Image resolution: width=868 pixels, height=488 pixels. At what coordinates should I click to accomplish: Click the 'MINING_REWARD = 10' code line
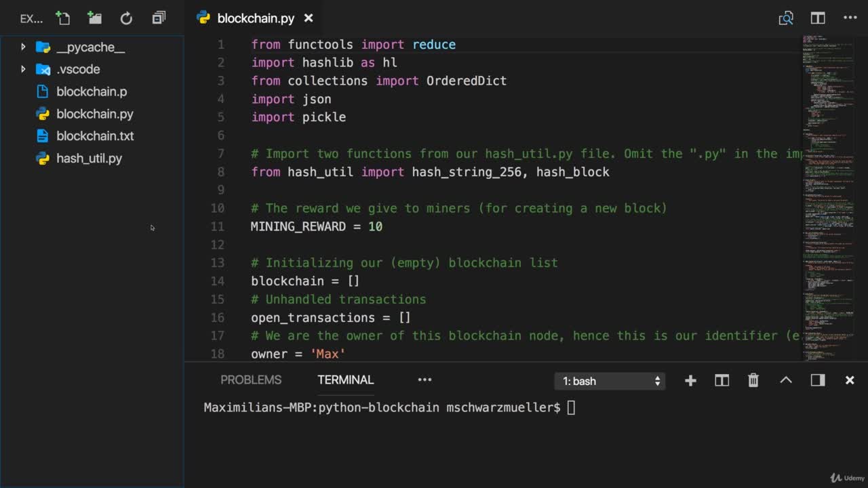tap(317, 226)
